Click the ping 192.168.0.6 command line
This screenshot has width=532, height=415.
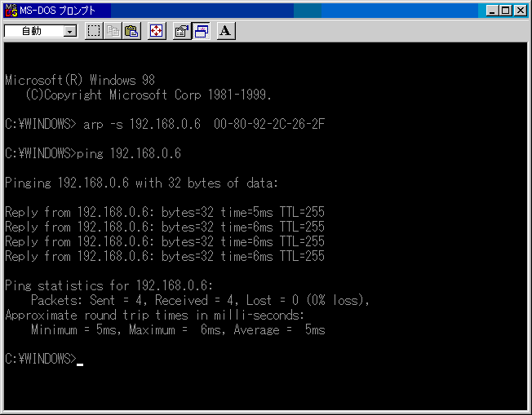(93, 153)
